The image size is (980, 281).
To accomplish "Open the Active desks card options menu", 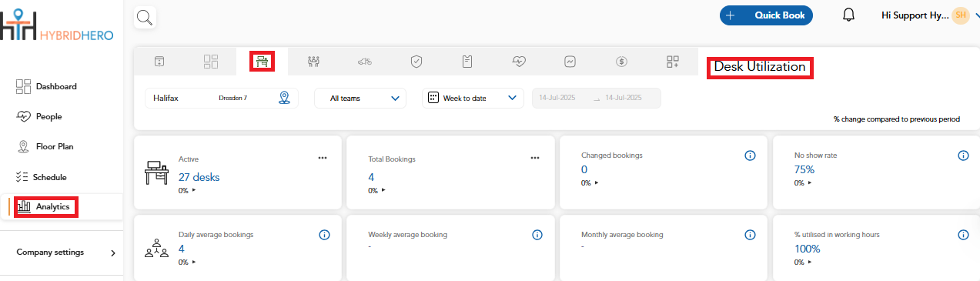I will click(x=323, y=157).
